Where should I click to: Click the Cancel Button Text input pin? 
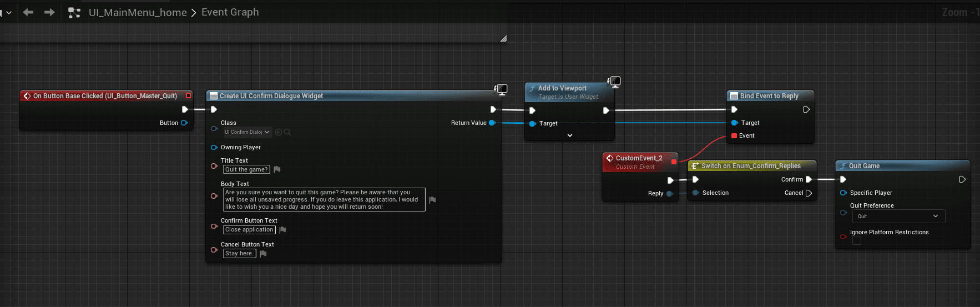point(214,250)
